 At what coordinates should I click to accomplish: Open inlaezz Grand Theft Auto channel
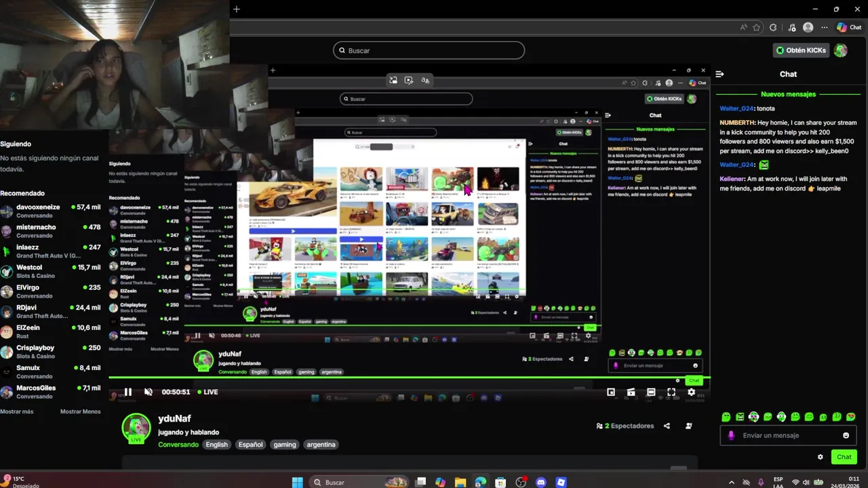(51, 251)
